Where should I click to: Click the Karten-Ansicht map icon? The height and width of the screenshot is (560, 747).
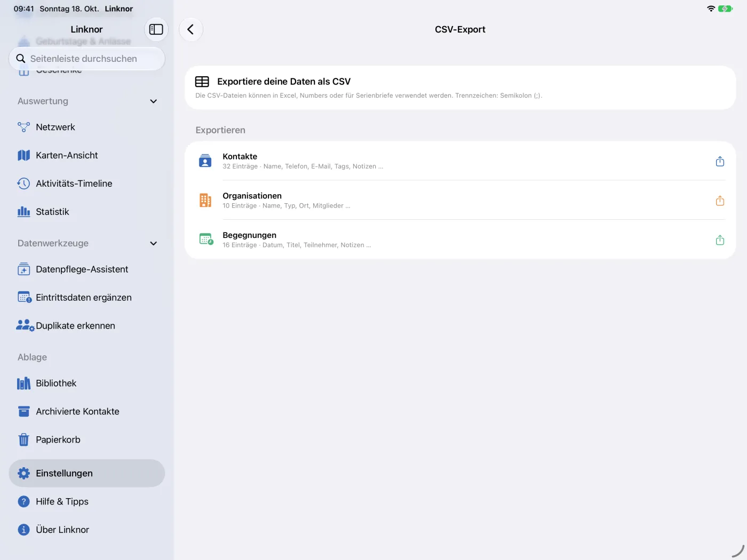click(23, 155)
